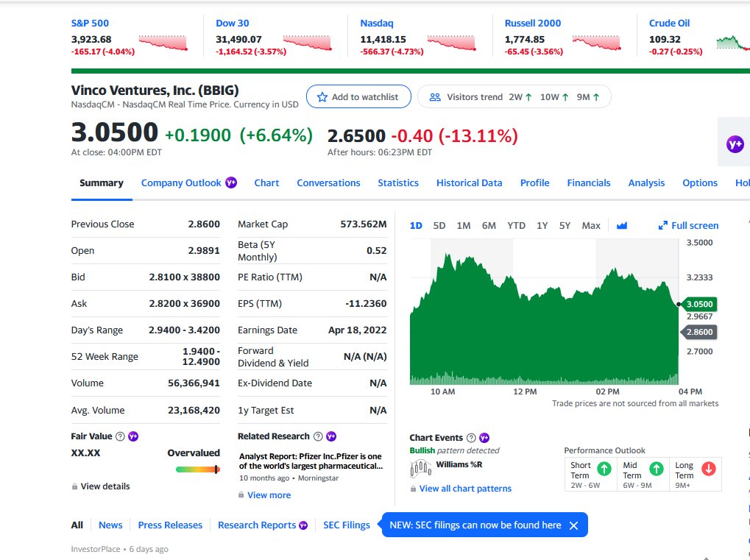Click the Y+ badge next to Related Research

click(x=331, y=436)
